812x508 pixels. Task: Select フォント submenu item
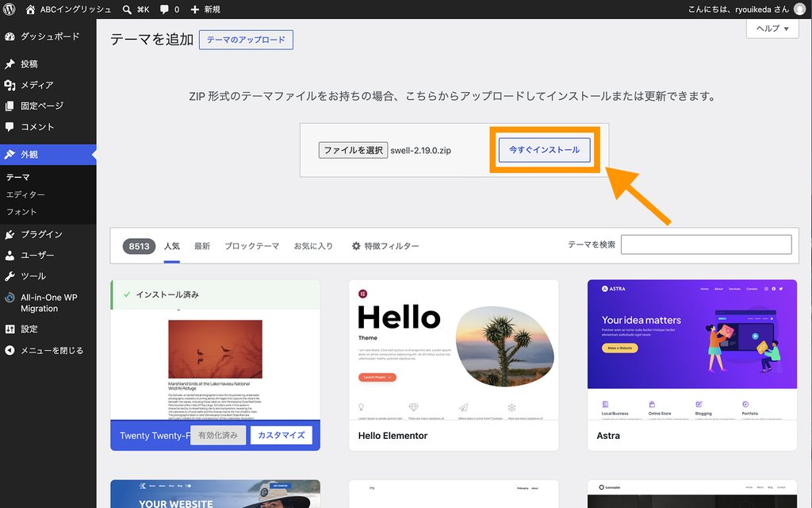[x=21, y=211]
